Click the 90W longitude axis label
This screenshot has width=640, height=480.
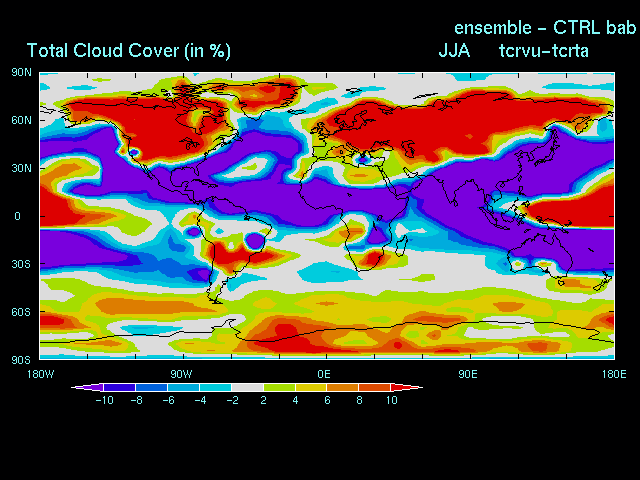[x=181, y=373]
